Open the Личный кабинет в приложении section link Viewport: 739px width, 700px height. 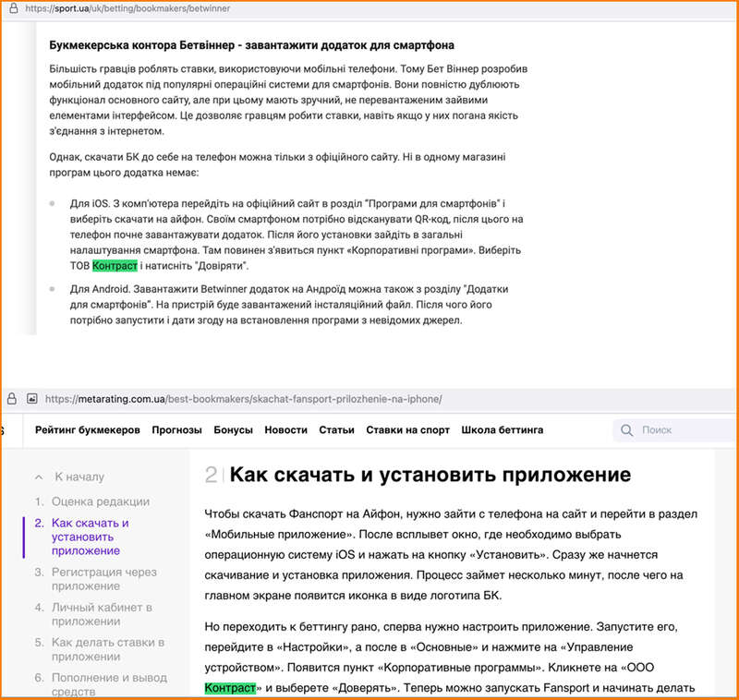pos(102,614)
